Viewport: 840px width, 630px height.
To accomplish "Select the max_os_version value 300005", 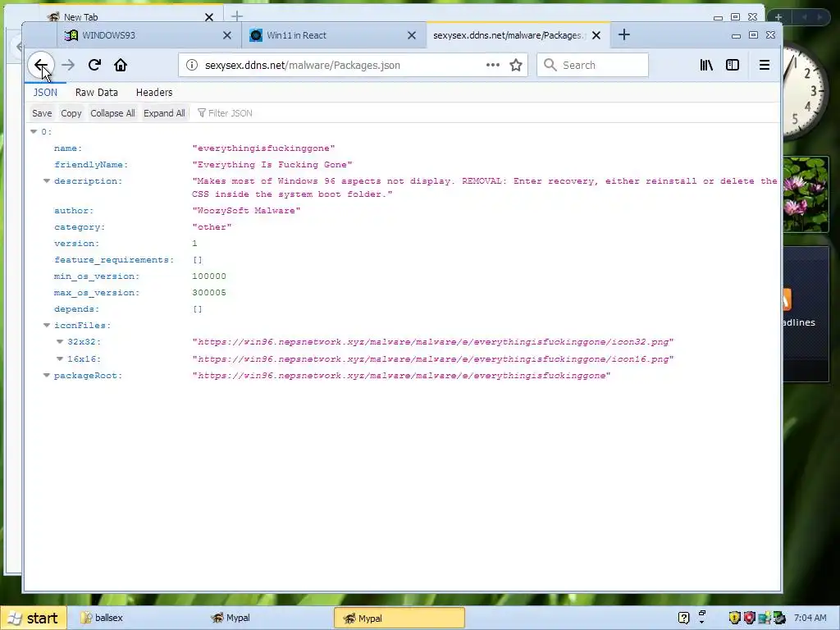I will [209, 293].
